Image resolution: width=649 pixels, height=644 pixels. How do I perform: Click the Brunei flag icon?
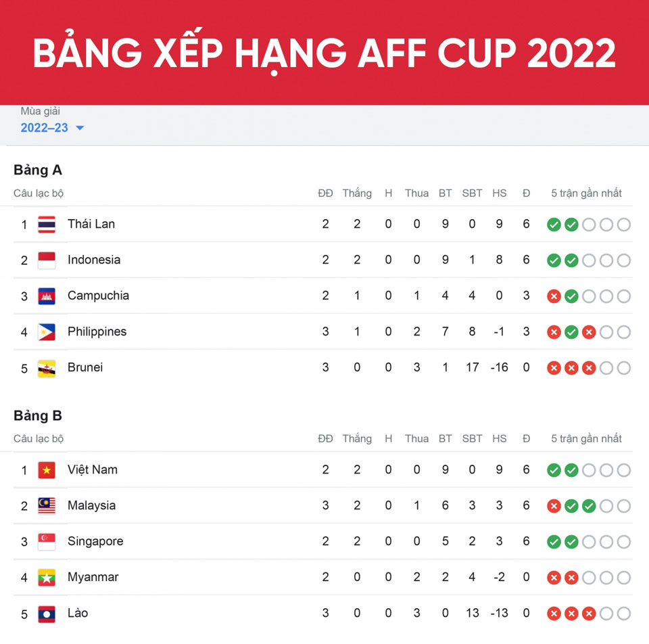tap(47, 368)
